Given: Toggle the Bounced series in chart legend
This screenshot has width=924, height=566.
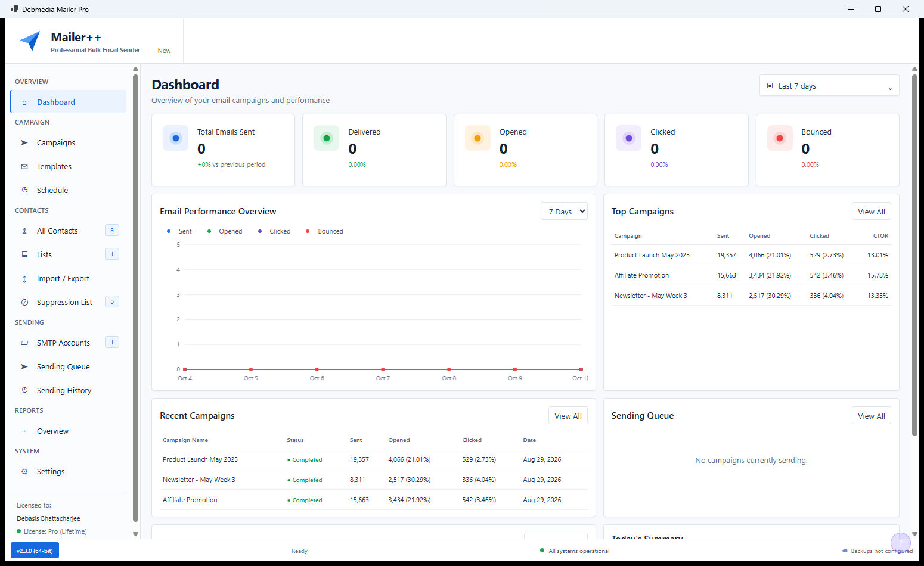Looking at the screenshot, I should (x=324, y=231).
